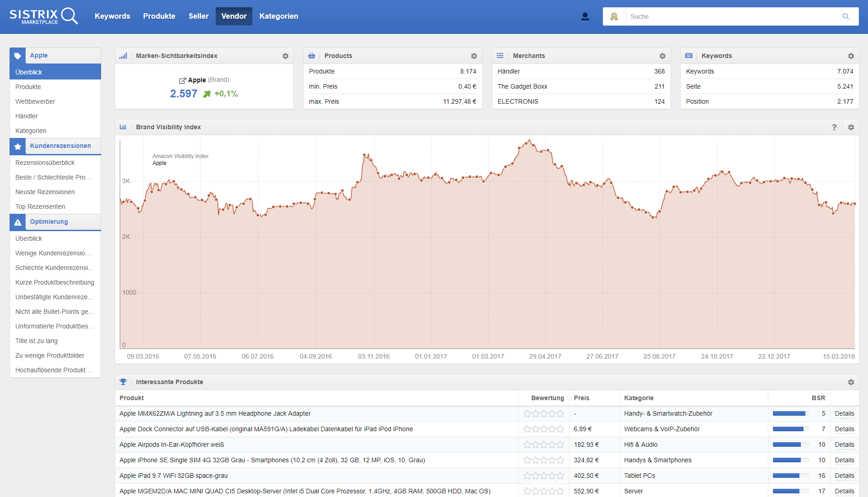
Task: Focus the Suche search field
Action: click(731, 16)
